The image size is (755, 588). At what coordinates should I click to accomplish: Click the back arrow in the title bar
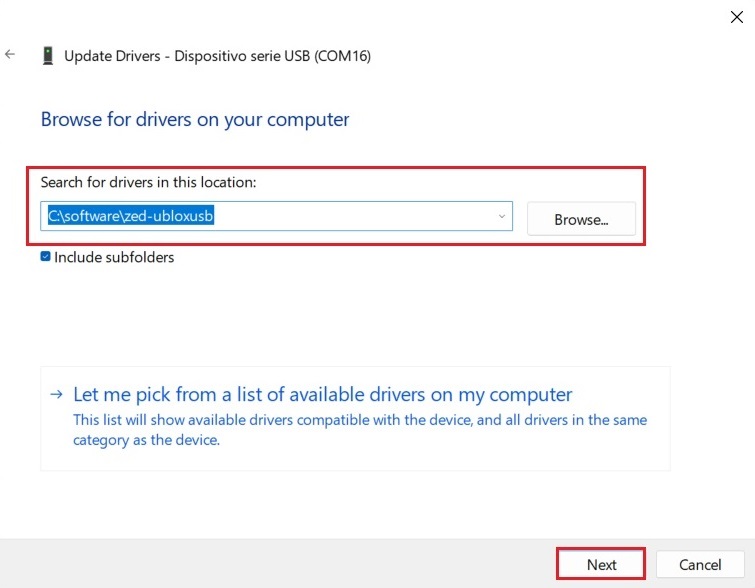pyautogui.click(x=11, y=55)
